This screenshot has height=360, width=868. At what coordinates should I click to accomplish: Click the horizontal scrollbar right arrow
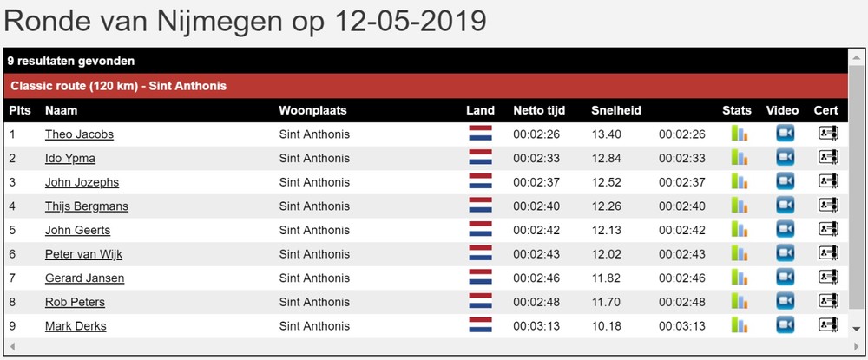coord(856,347)
